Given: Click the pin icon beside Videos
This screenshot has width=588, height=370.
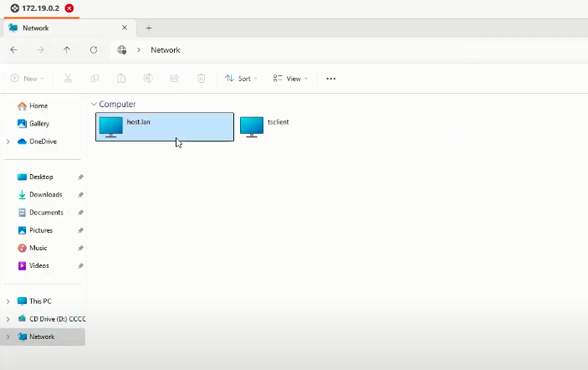Looking at the screenshot, I should (80, 266).
